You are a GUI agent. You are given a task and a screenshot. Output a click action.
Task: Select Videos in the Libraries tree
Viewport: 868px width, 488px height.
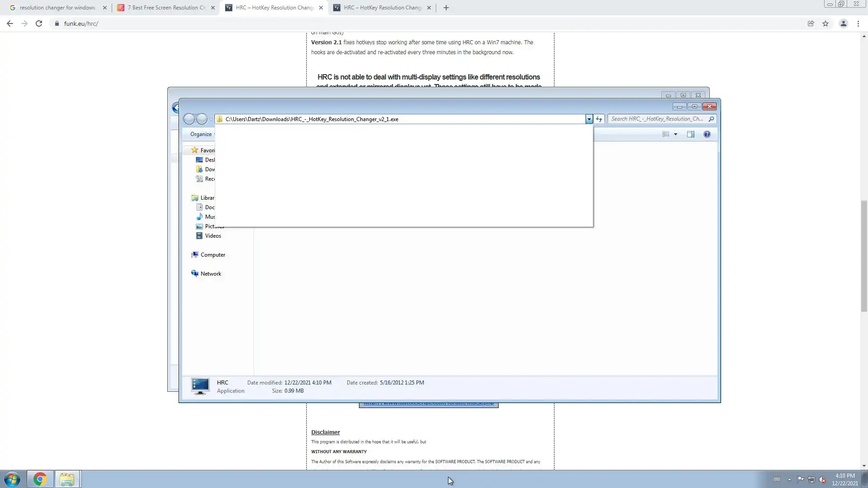pos(212,236)
